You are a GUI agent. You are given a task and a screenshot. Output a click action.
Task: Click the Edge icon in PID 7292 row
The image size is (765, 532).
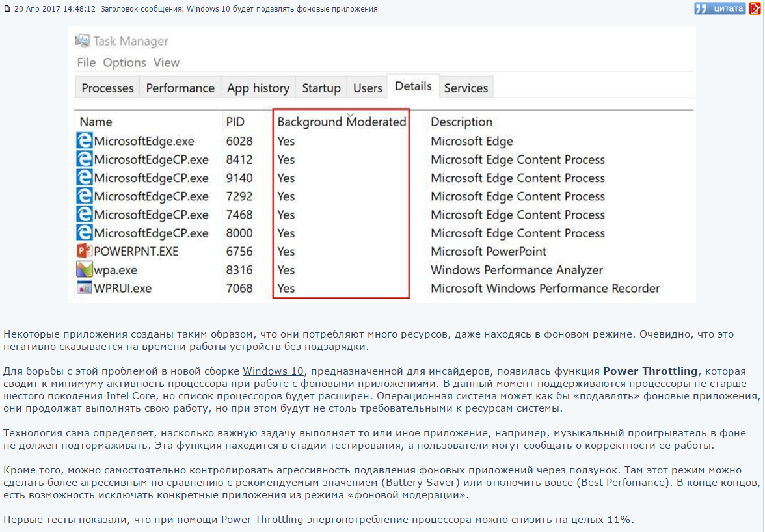84,196
